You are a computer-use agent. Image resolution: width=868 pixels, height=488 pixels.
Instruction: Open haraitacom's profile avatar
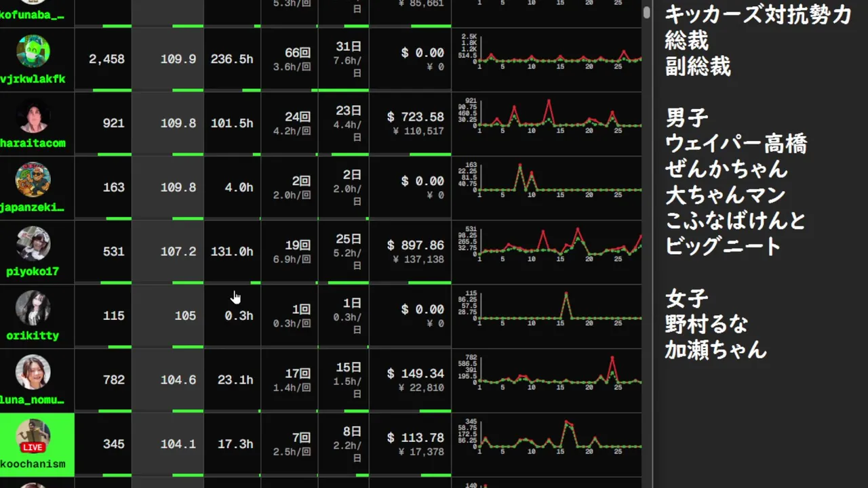pyautogui.click(x=33, y=115)
